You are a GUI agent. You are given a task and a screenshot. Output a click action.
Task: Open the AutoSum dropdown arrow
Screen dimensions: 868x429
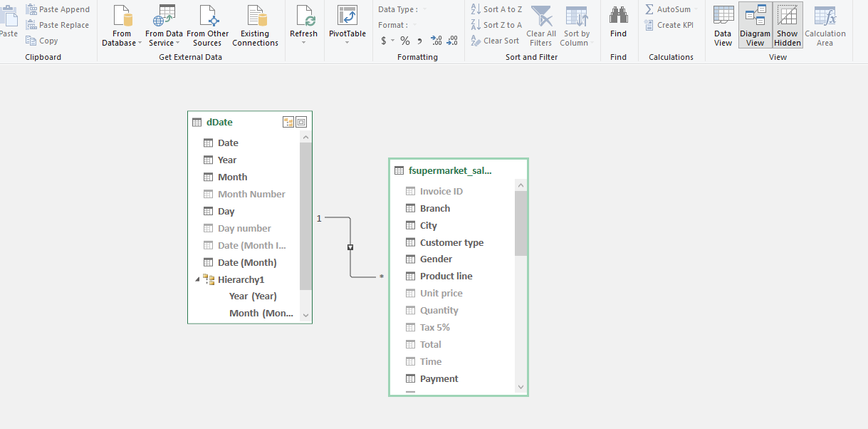click(696, 9)
